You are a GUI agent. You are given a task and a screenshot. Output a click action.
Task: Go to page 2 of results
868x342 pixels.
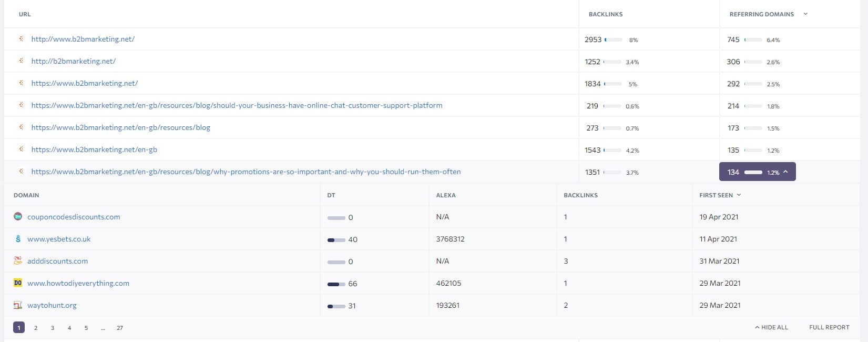click(36, 328)
